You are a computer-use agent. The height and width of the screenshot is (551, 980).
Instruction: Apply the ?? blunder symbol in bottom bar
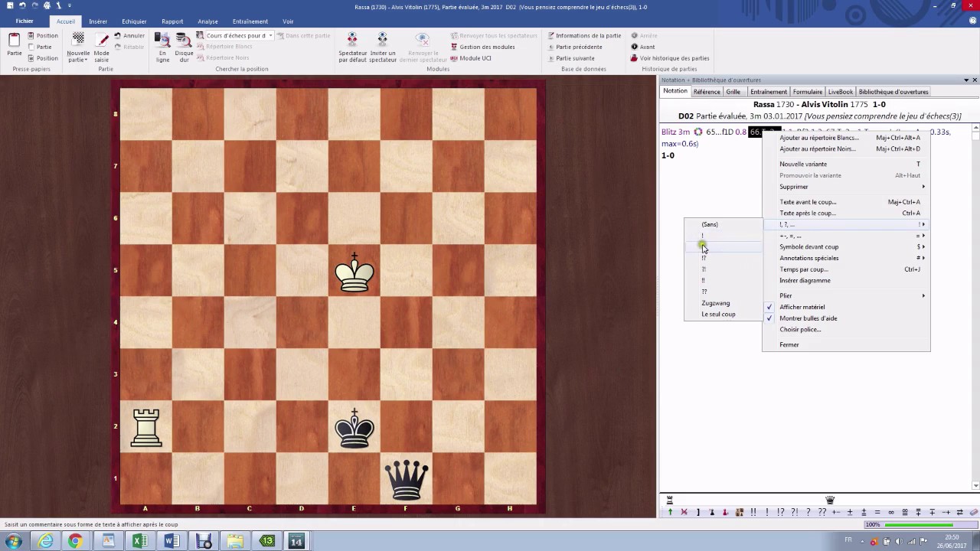pyautogui.click(x=822, y=512)
